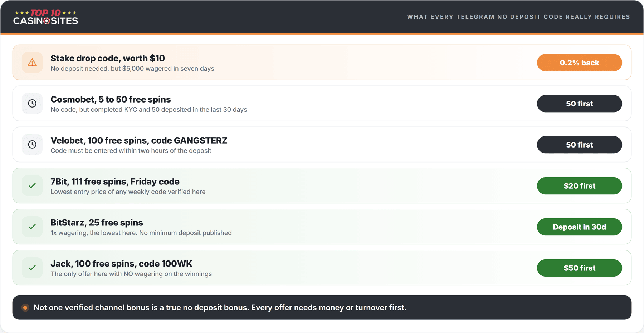The image size is (644, 333).
Task: Click text No deposit needed, but $5,000 wagered
Action: pos(132,69)
